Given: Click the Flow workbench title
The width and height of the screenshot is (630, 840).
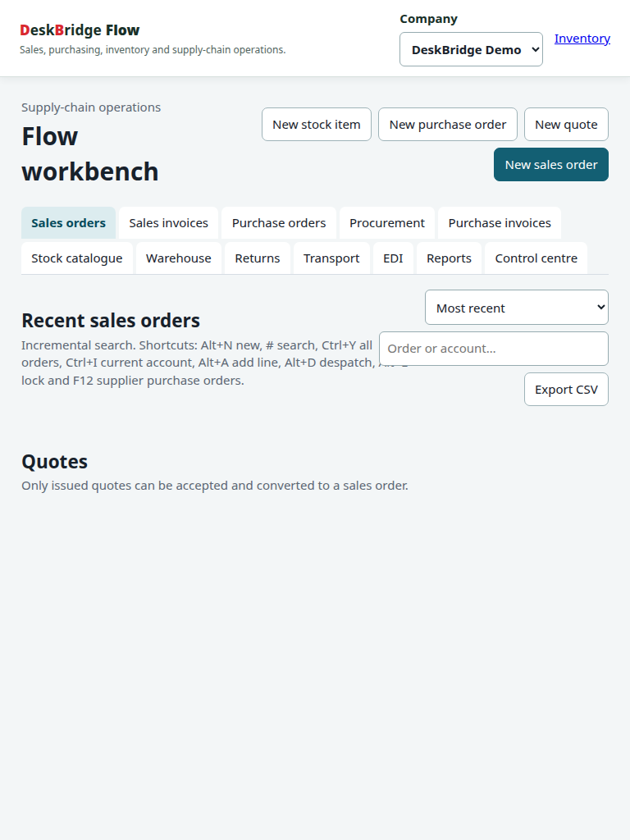Looking at the screenshot, I should coord(90,153).
